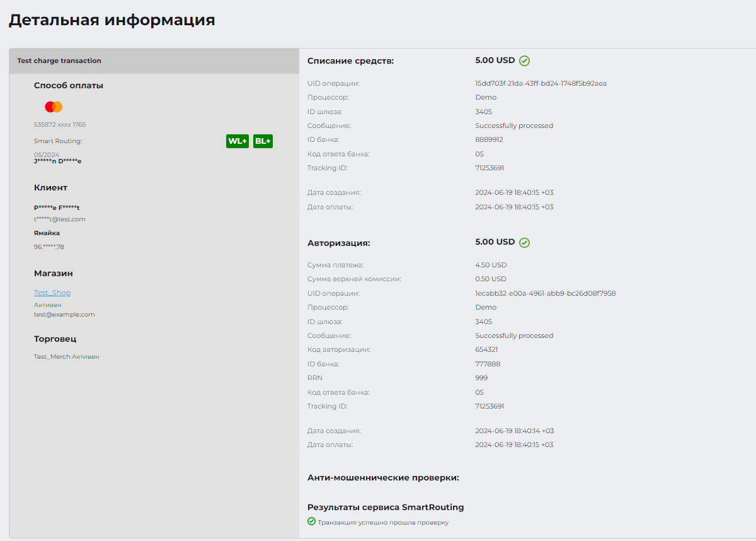This screenshot has width=756, height=541.
Task: Click the Test_Merch merchant name
Action: click(x=52, y=357)
